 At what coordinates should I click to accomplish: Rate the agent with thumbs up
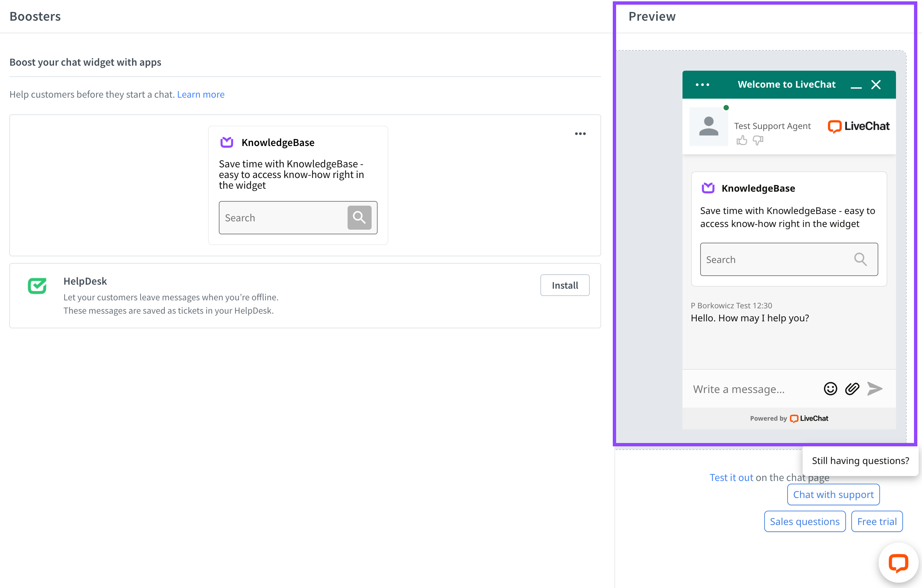coord(741,140)
